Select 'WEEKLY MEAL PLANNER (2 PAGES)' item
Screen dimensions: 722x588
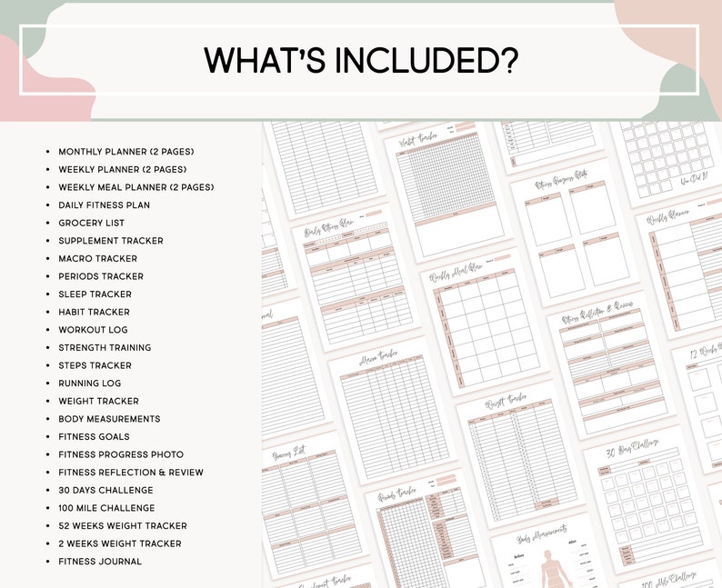point(136,187)
